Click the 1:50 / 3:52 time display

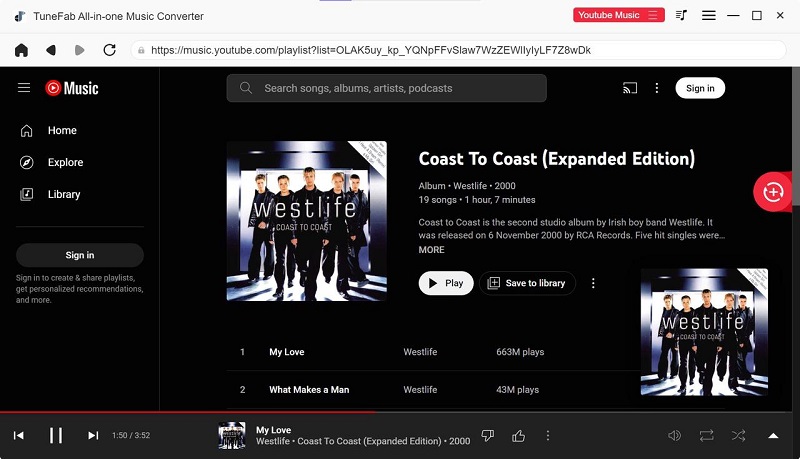pos(131,436)
